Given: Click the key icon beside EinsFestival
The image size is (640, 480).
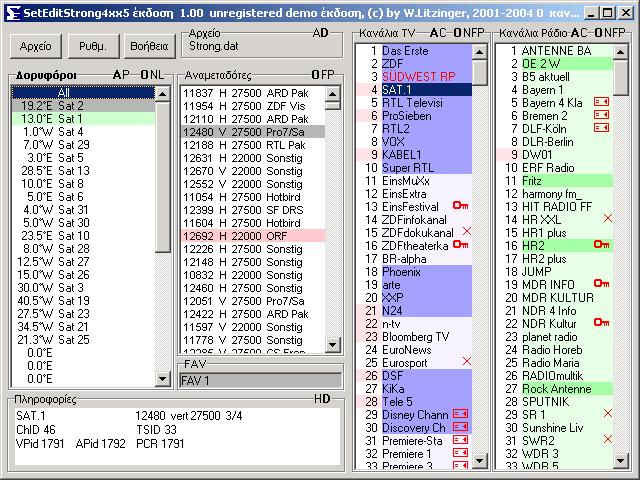Looking at the screenshot, I should tap(461, 205).
